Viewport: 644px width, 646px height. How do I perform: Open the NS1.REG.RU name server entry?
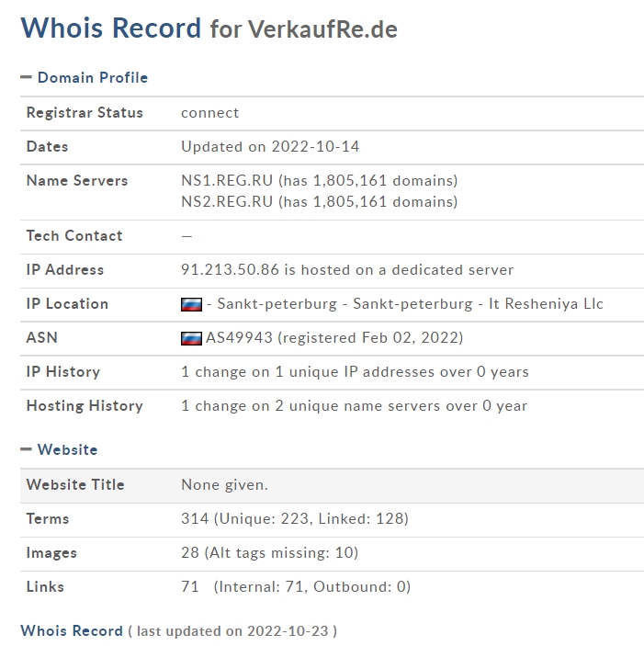pyautogui.click(x=227, y=180)
